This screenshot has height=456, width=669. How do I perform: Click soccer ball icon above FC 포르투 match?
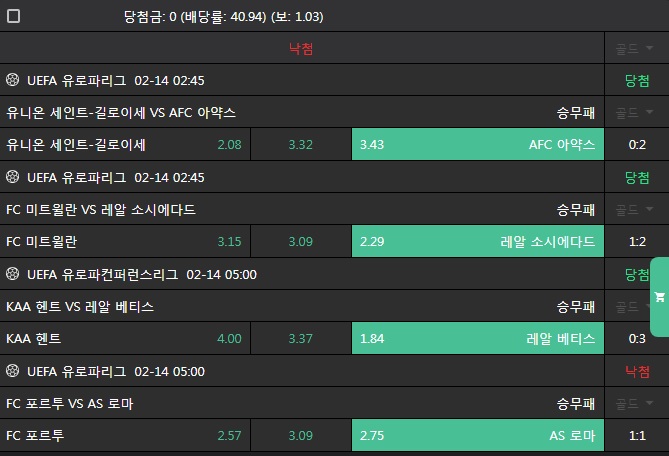point(13,371)
